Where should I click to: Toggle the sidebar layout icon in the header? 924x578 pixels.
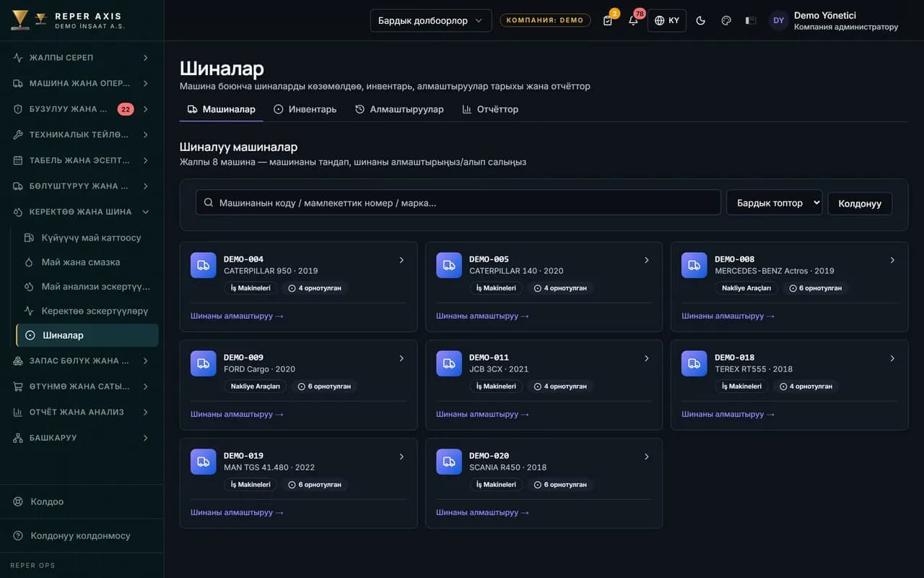point(751,20)
